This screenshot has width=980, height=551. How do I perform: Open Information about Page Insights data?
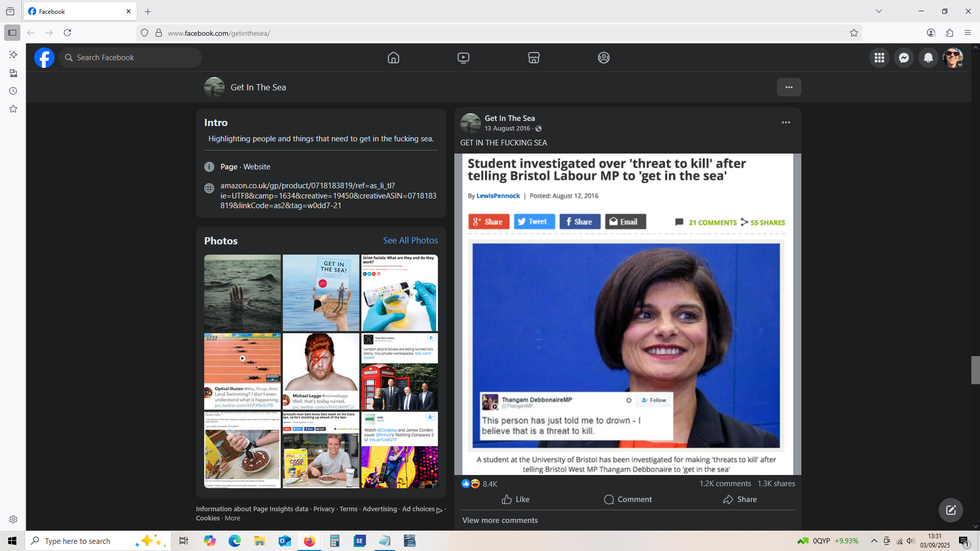(x=252, y=509)
